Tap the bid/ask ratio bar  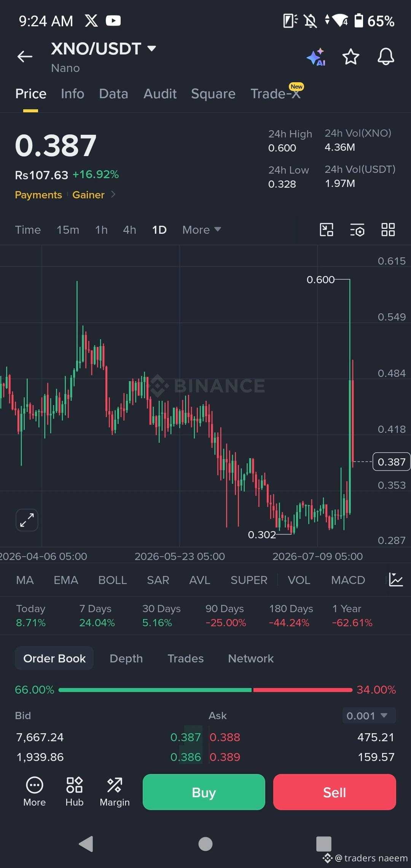tap(205, 690)
